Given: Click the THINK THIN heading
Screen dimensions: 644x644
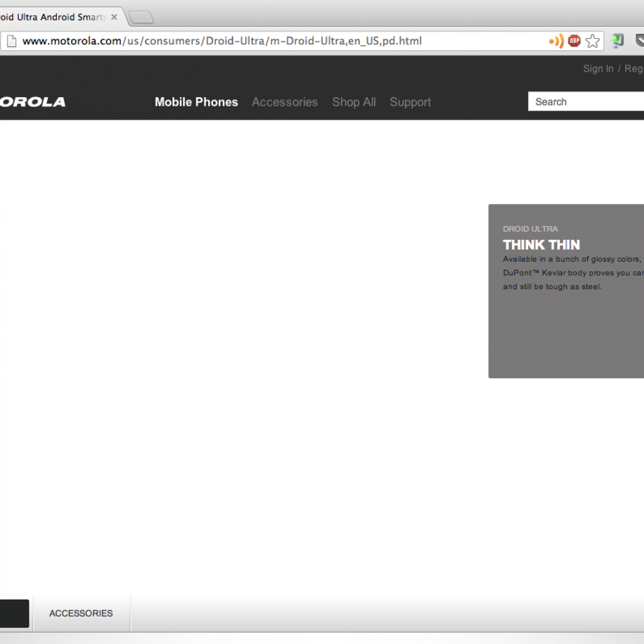Looking at the screenshot, I should (x=541, y=245).
